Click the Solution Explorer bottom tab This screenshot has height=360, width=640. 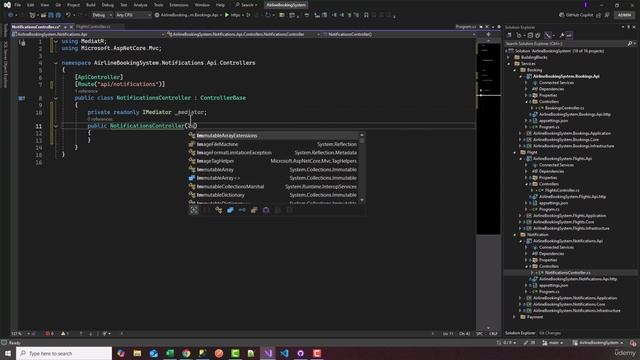tap(520, 333)
